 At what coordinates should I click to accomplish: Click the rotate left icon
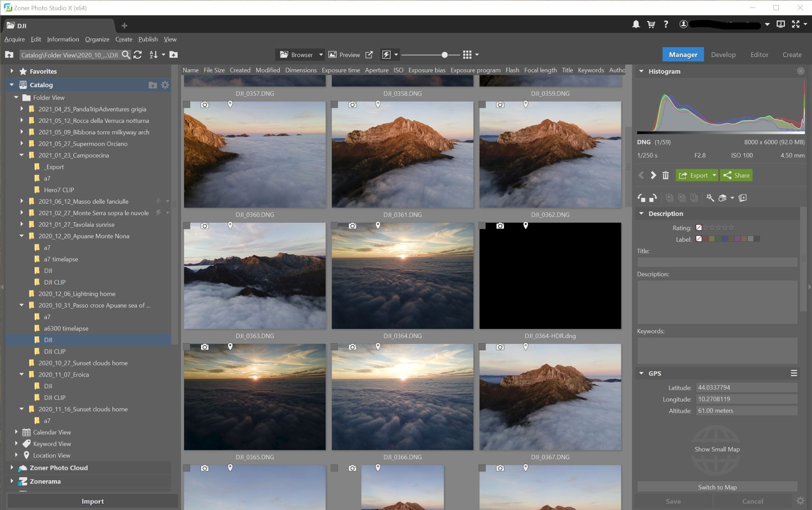click(x=641, y=198)
